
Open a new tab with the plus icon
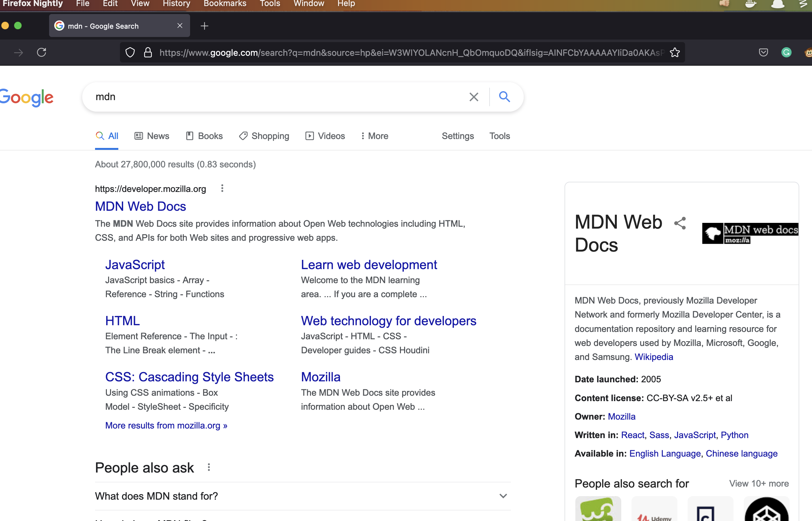pyautogui.click(x=204, y=26)
